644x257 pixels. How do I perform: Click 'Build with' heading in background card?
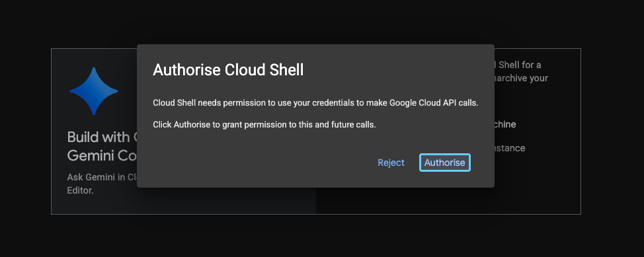click(x=98, y=137)
